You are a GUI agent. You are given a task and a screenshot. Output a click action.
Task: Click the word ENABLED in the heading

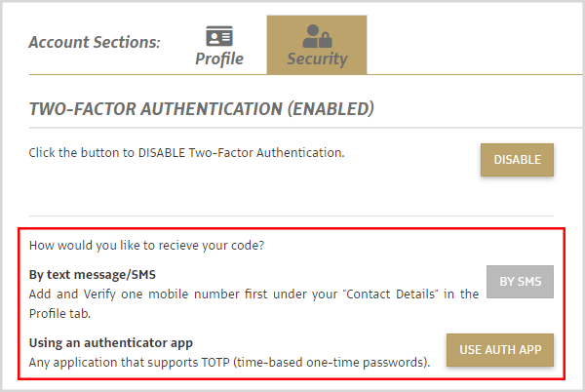pyautogui.click(x=331, y=109)
